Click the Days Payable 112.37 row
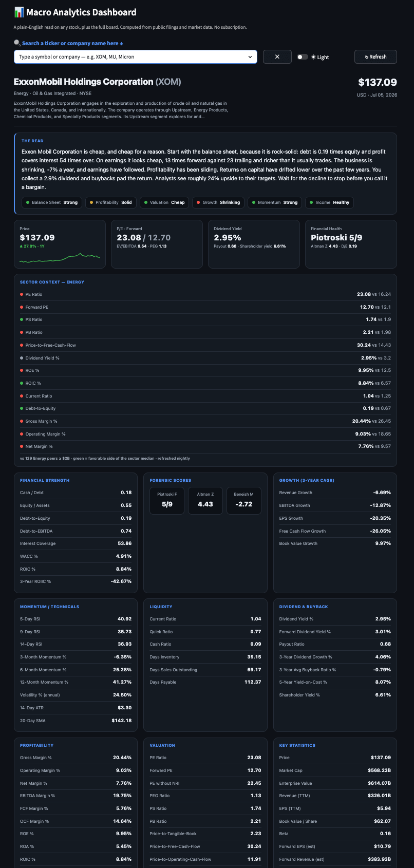Viewport: 414px width, 868px height. click(205, 682)
